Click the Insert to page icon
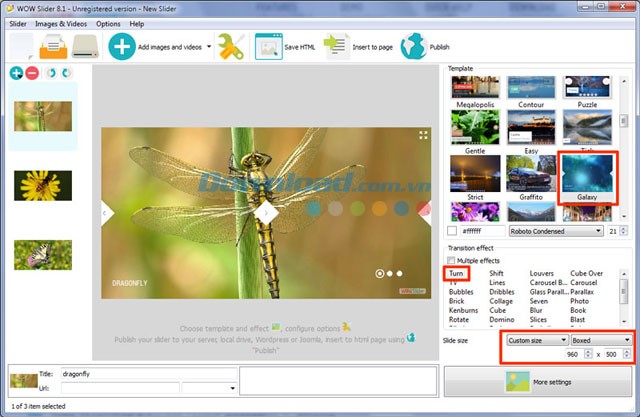Viewport: 640px width, 417px height. 337,46
